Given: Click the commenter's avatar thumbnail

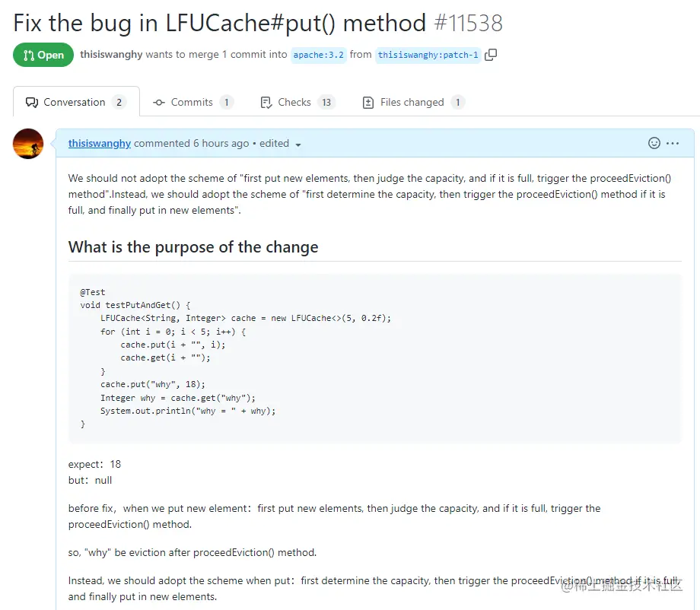Looking at the screenshot, I should click(28, 144).
